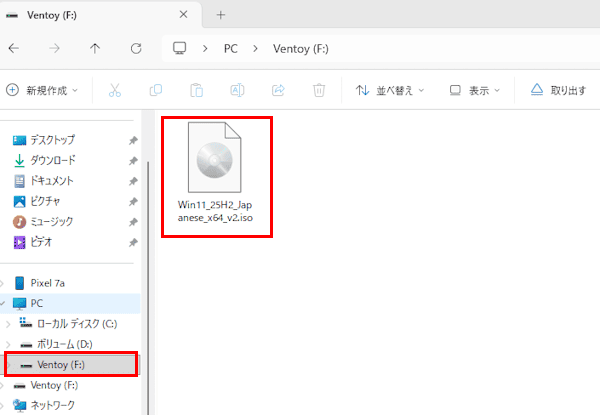The height and width of the screenshot is (415, 600).
Task: Expand the Pixel 7a node
Action: pyautogui.click(x=2, y=283)
